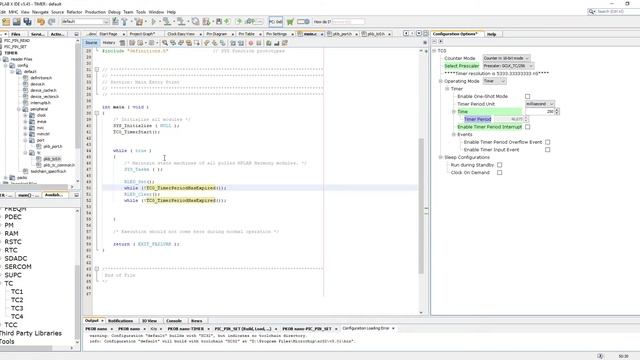Increment the Time value stepper
The height and width of the screenshot is (360, 640).
click(557, 110)
